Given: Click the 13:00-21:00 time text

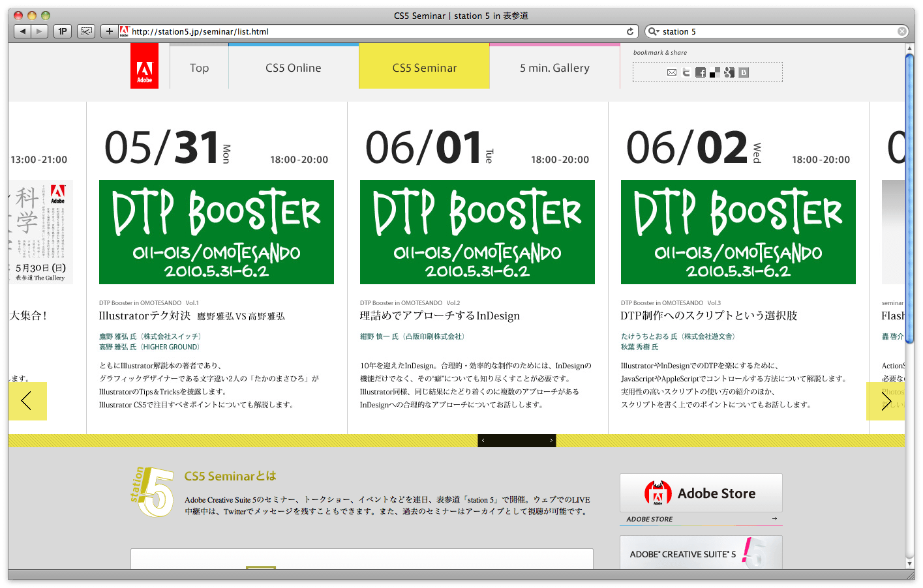Looking at the screenshot, I should tap(39, 160).
